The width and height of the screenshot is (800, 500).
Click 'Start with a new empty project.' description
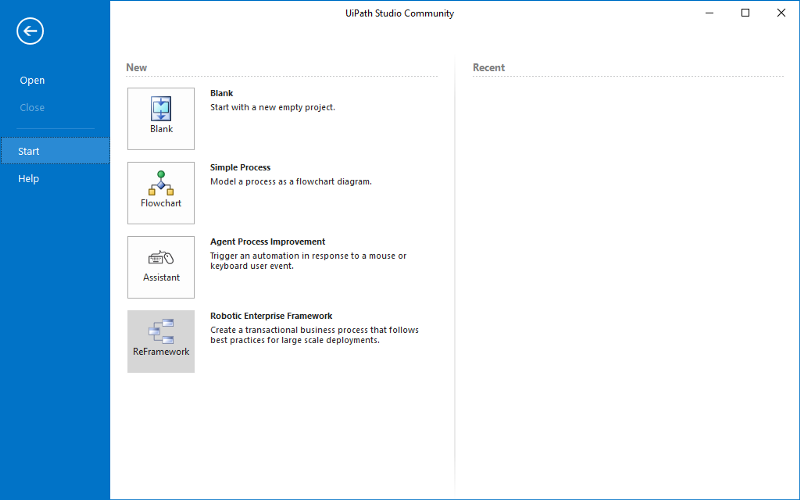pos(272,107)
